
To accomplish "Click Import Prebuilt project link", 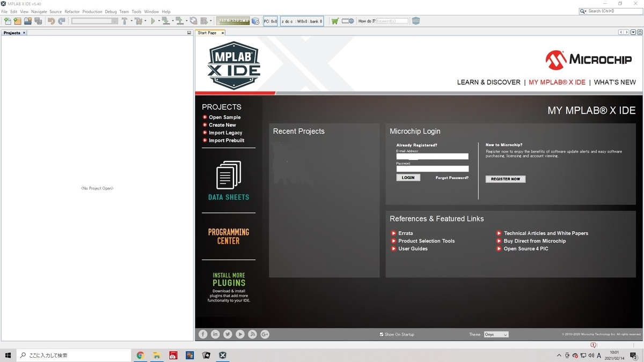I will (226, 141).
